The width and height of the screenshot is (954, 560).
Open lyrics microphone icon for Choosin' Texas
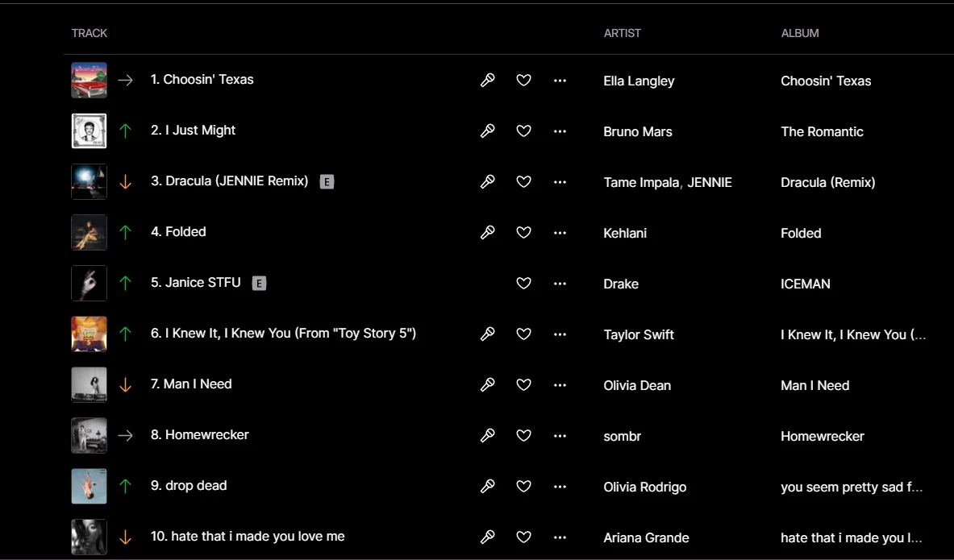(487, 81)
